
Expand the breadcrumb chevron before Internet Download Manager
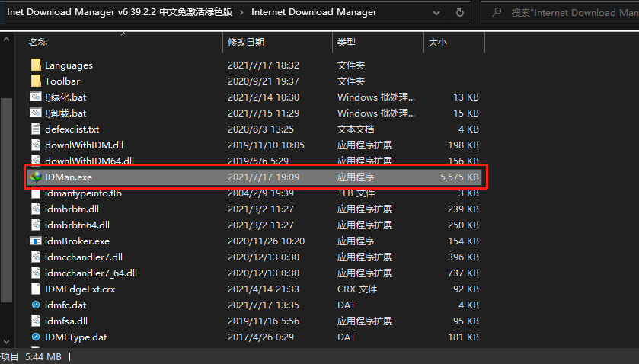coord(241,12)
